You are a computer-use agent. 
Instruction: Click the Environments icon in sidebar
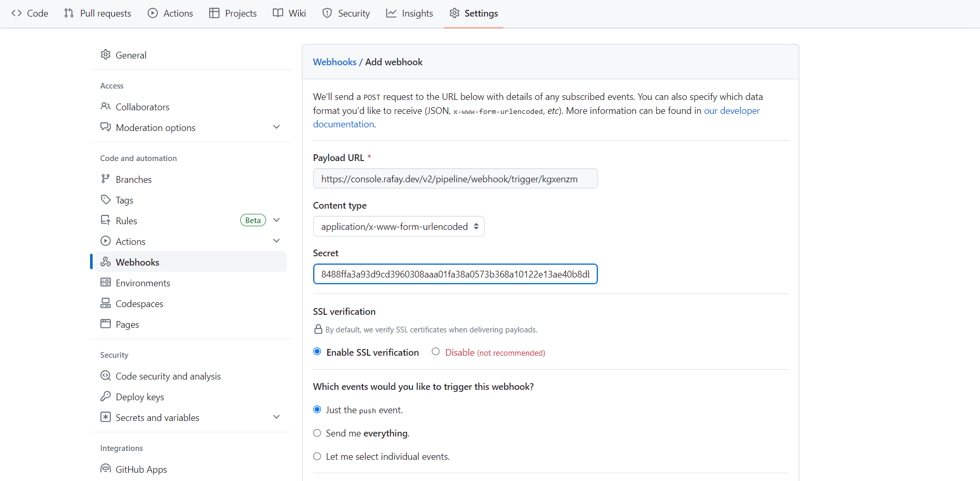(106, 283)
